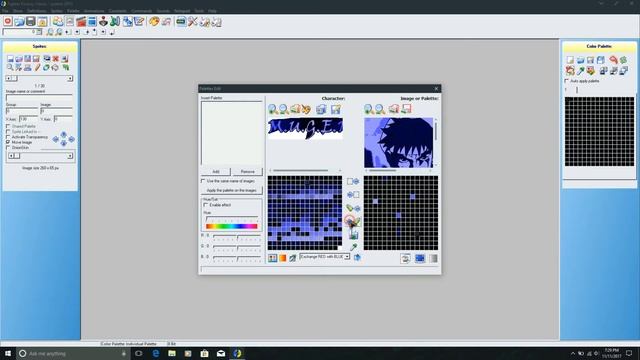Click the green eyedropper in the Color Palette panel
Viewport: 640px width, 360px height.
580,71
